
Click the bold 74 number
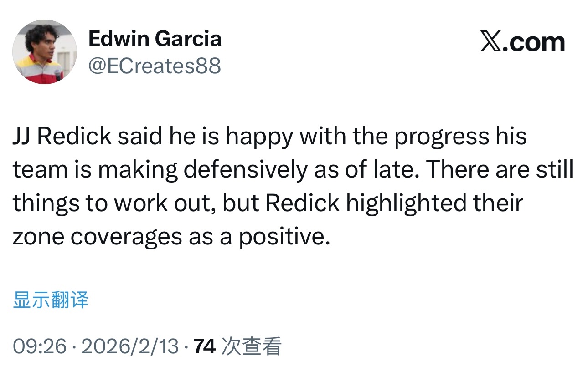[204, 346]
